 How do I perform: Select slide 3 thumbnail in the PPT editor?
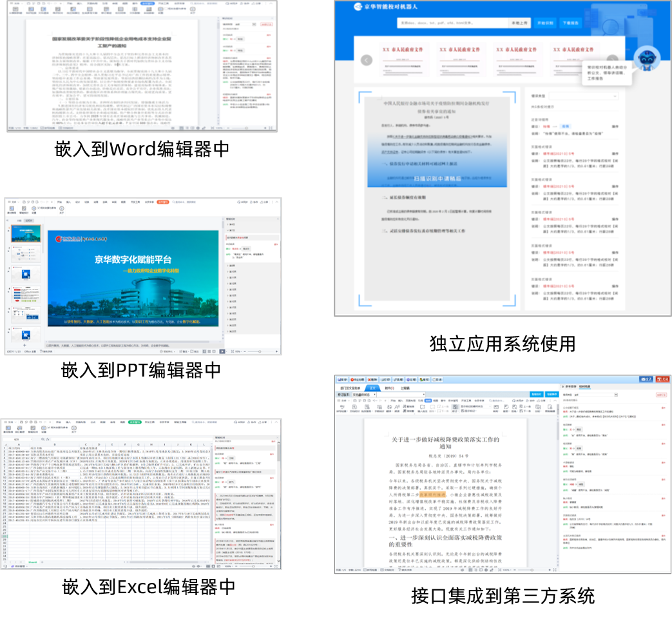(x=26, y=274)
